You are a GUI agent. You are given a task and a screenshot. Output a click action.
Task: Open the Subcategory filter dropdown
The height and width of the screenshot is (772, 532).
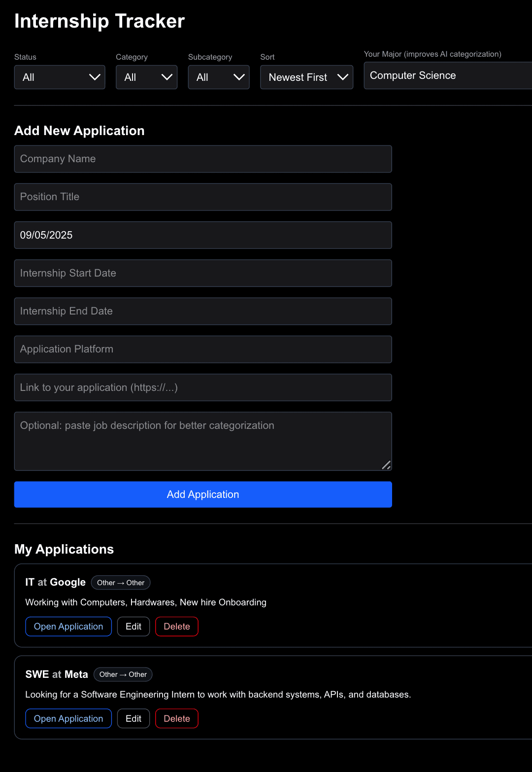pyautogui.click(x=218, y=77)
